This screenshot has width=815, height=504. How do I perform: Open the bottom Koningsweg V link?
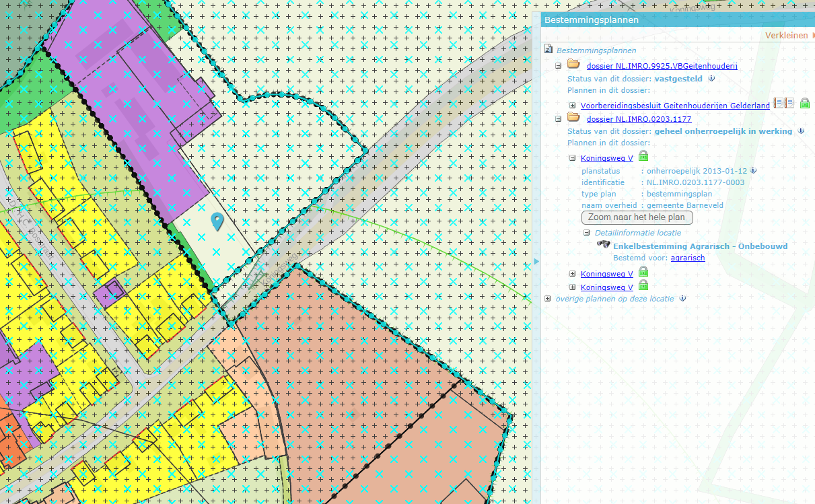point(607,287)
